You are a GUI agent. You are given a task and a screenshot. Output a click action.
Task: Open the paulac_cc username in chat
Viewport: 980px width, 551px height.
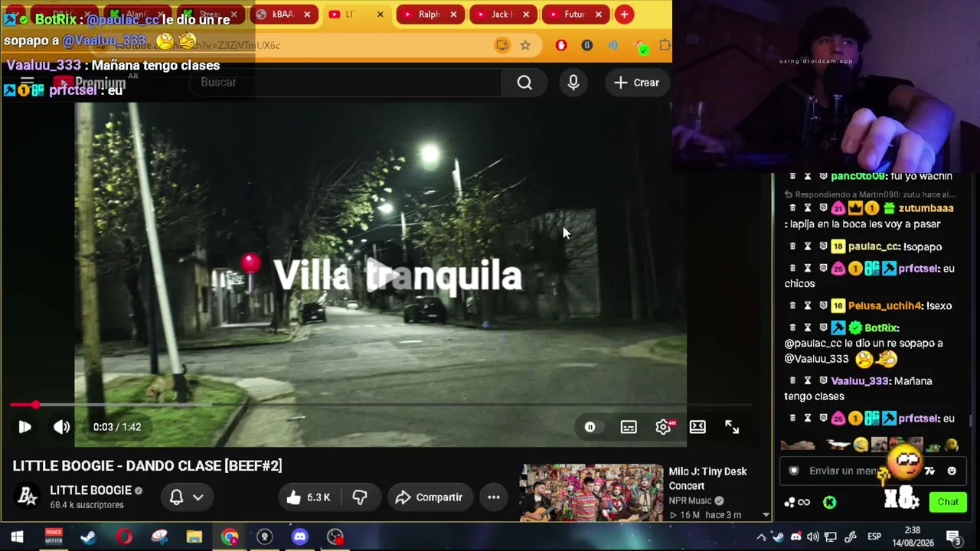click(x=873, y=246)
